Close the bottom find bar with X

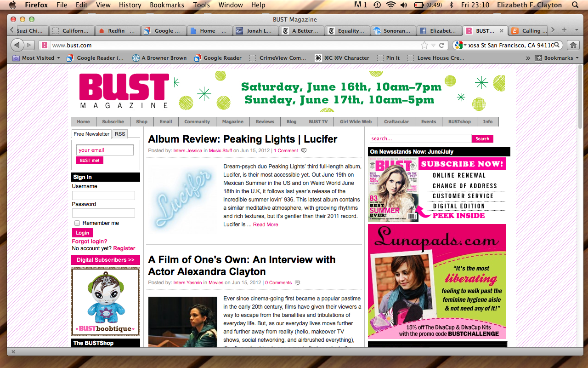pos(13,351)
